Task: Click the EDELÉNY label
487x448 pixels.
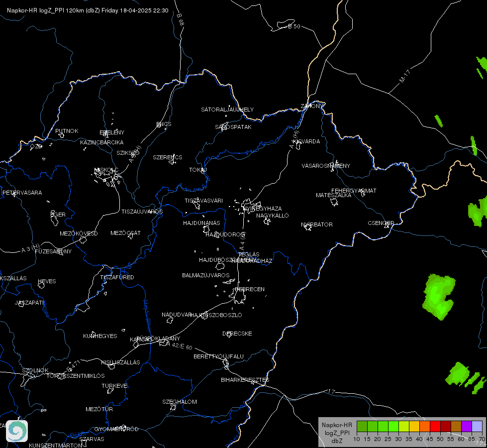Action: tap(112, 132)
